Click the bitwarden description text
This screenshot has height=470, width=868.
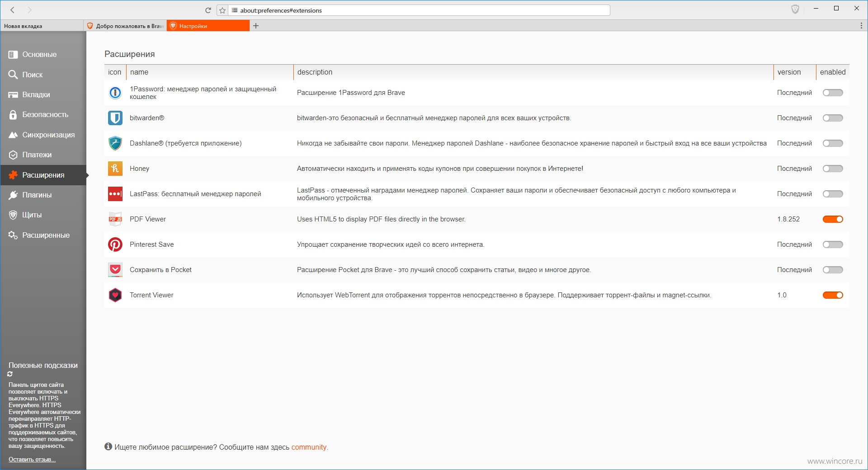(x=434, y=118)
